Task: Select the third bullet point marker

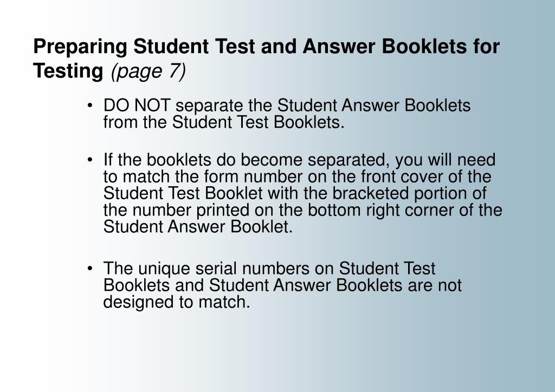Action: (x=90, y=269)
